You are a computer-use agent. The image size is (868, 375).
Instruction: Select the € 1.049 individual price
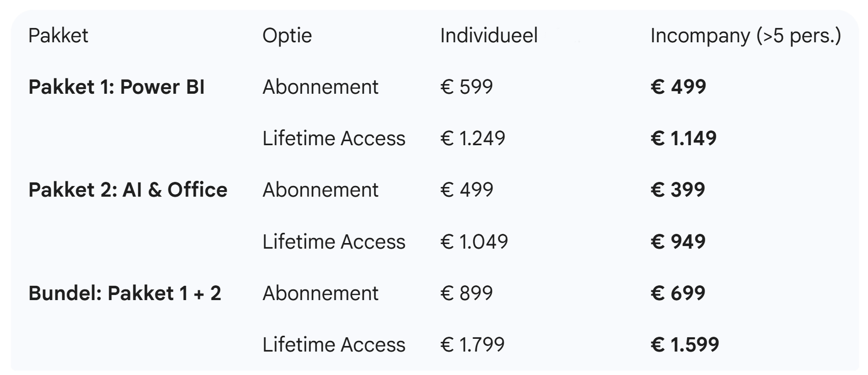[x=474, y=242]
